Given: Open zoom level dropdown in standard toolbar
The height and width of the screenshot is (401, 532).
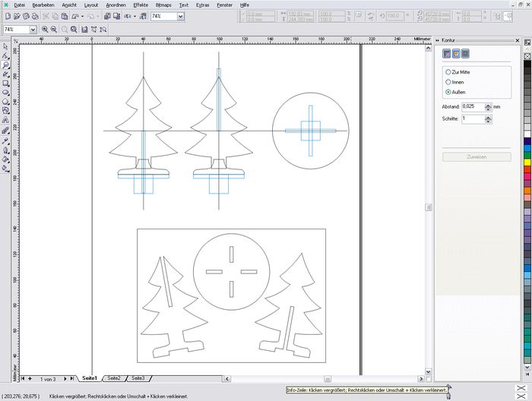Looking at the screenshot, I should 181,16.
